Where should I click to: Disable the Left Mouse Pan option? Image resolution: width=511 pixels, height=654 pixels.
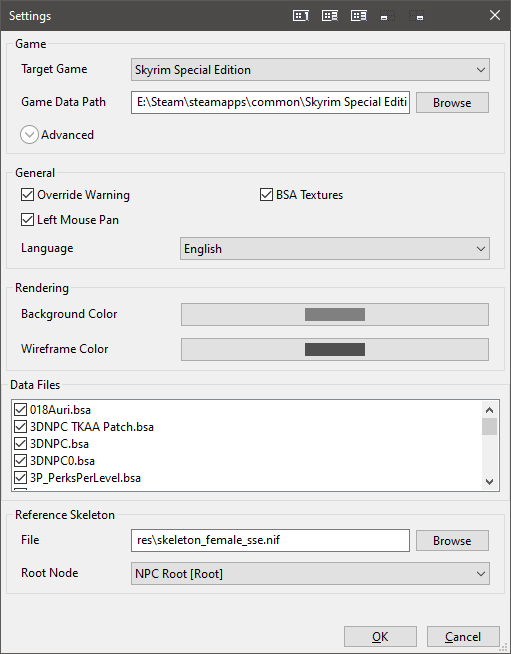click(x=28, y=220)
